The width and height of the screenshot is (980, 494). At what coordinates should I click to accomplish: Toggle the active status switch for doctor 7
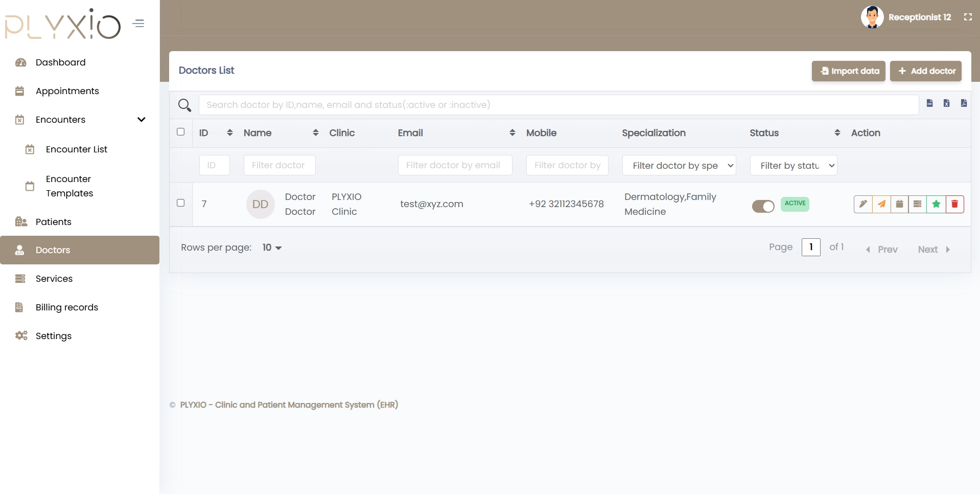(763, 206)
